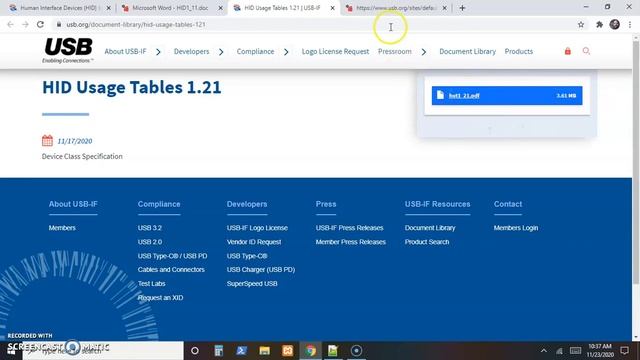Close the Human Interface Devices tab

click(x=109, y=8)
